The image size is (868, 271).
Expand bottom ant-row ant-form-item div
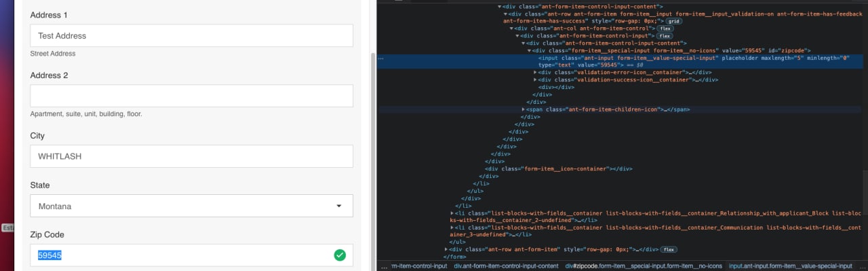click(x=446, y=249)
